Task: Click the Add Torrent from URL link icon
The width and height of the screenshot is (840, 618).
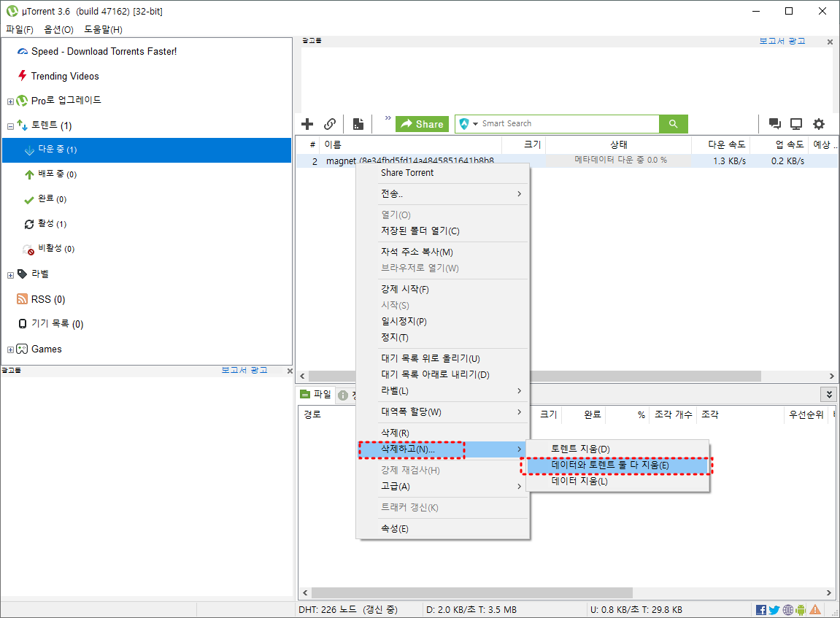Action: tap(330, 124)
